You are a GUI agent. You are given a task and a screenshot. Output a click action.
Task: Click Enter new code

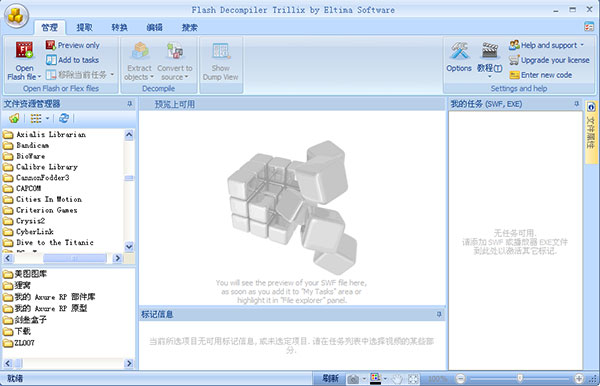(541, 75)
